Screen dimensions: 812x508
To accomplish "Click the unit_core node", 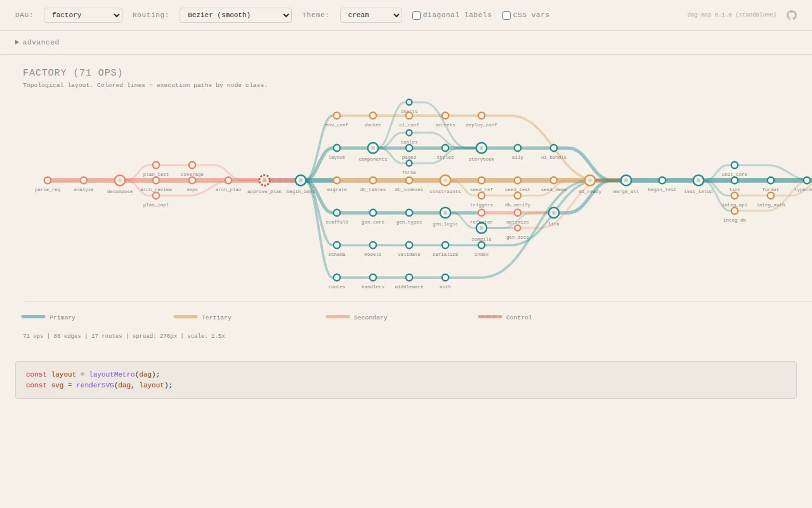I will [735, 165].
